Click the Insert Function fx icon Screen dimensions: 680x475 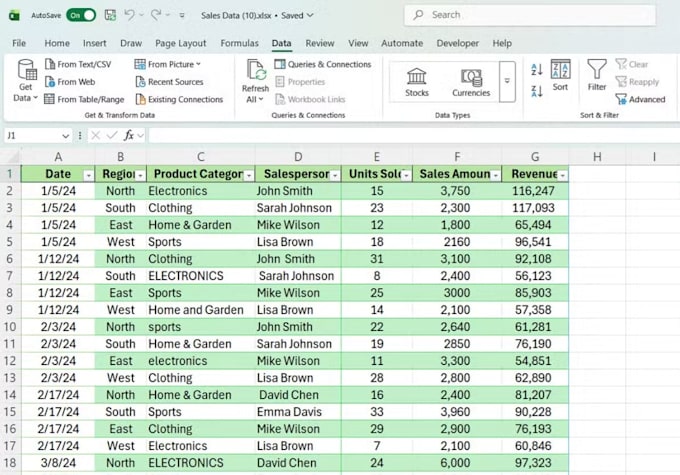pyautogui.click(x=128, y=136)
